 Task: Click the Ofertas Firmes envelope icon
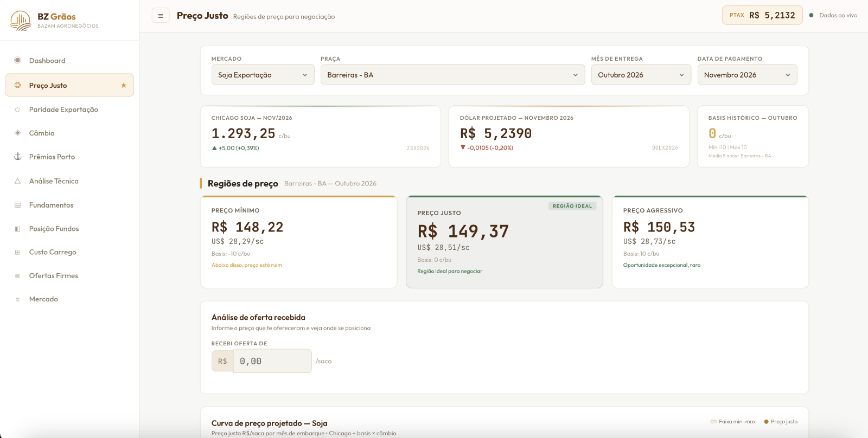pyautogui.click(x=17, y=276)
